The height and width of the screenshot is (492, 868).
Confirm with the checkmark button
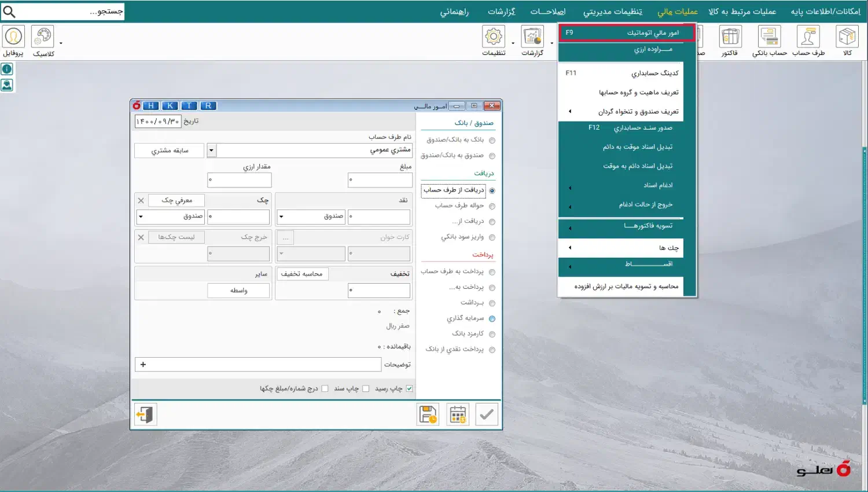(487, 414)
